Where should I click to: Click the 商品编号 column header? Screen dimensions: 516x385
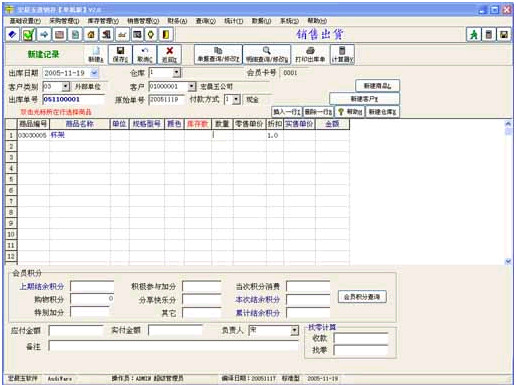(x=33, y=124)
